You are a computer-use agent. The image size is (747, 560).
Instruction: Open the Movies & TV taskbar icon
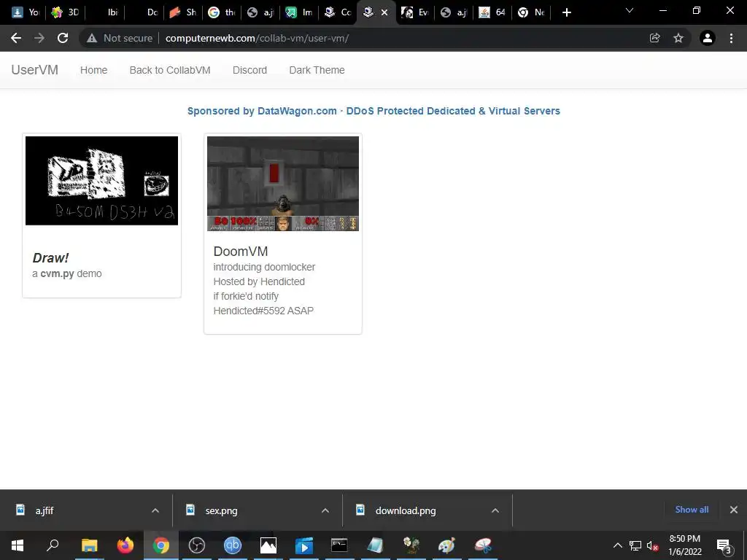[304, 545]
